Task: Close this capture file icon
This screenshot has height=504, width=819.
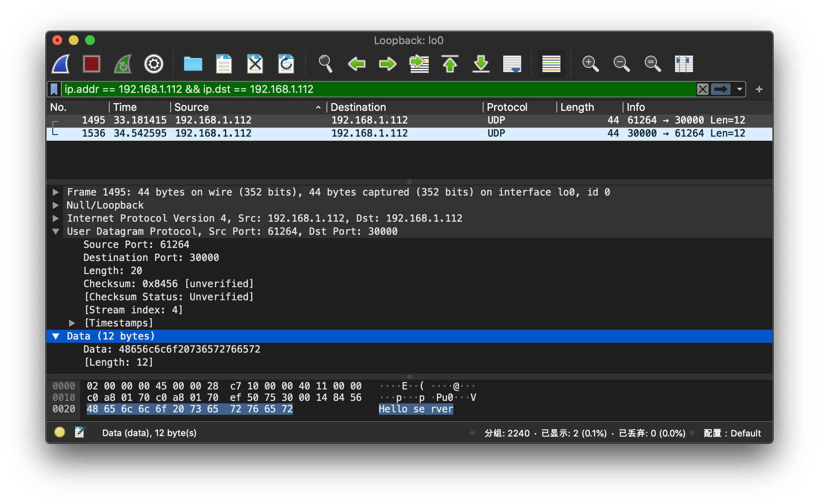Action: pyautogui.click(x=255, y=64)
